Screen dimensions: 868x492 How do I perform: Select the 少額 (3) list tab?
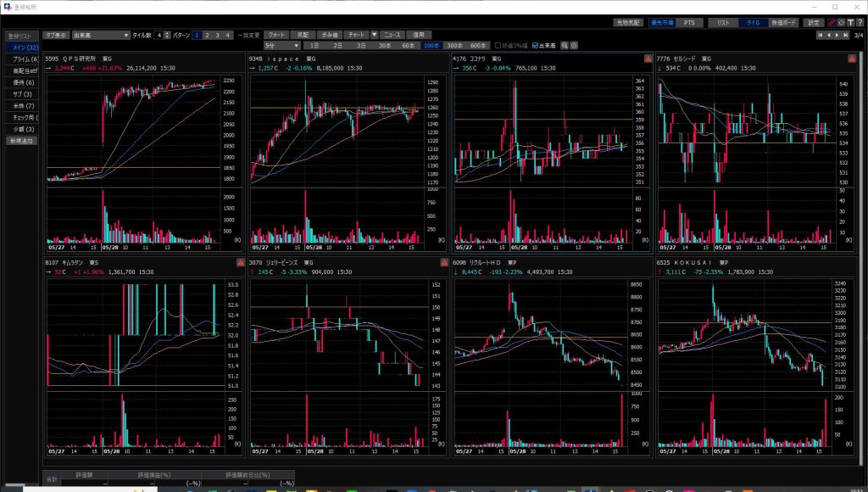tap(22, 129)
